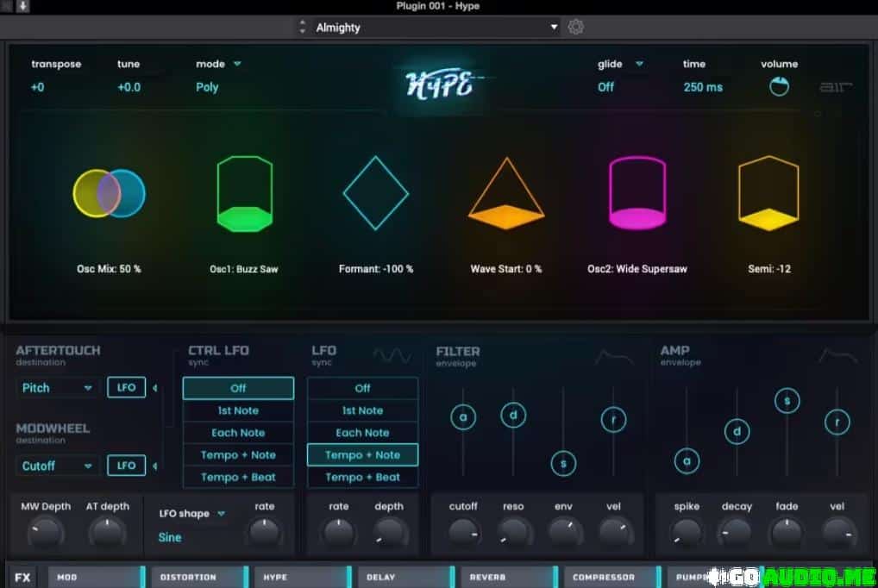Image resolution: width=878 pixels, height=588 pixels.
Task: Open preset settings with the gear icon
Action: click(575, 27)
